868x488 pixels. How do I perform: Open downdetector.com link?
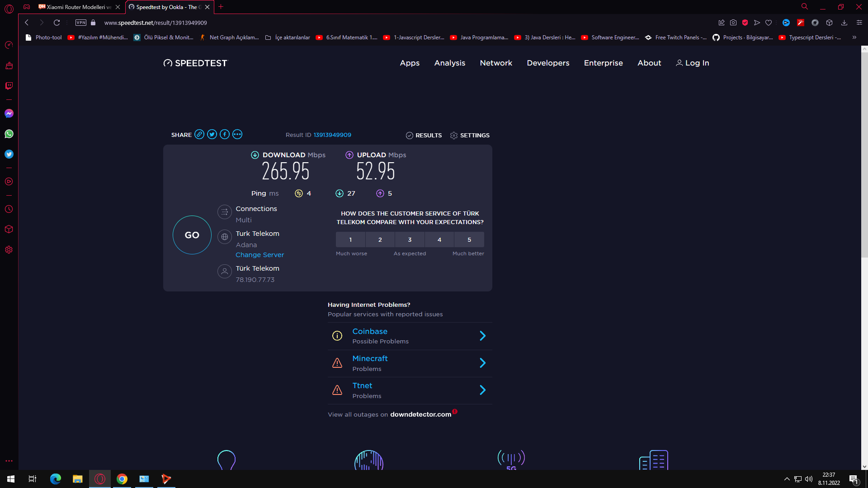point(420,414)
